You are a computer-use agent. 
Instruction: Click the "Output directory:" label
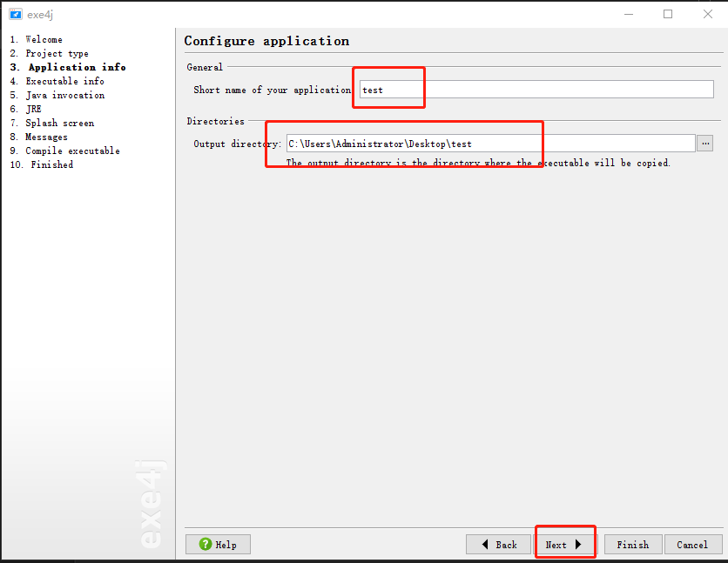click(x=237, y=144)
